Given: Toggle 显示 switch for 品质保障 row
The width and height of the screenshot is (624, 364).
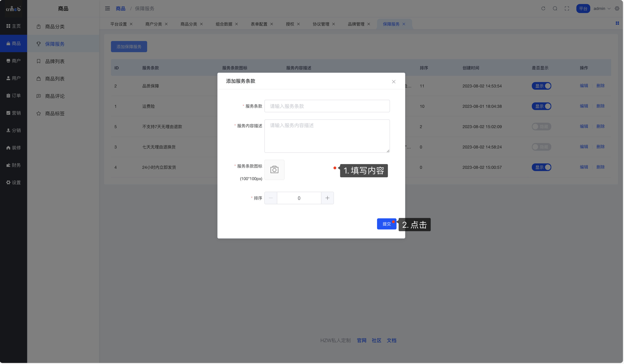Looking at the screenshot, I should 541,86.
